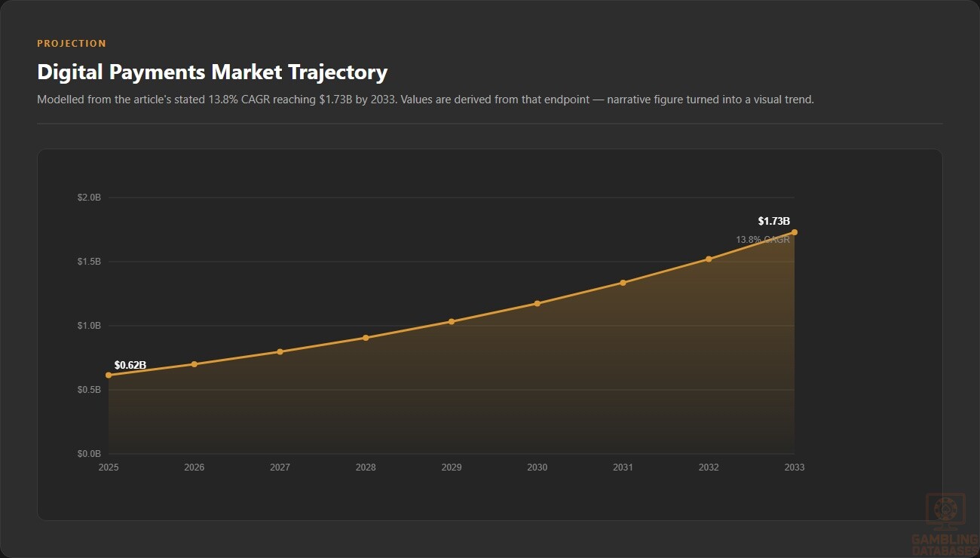Viewport: 980px width, 558px height.
Task: Click the 2025 data point on the line
Action: (x=109, y=375)
